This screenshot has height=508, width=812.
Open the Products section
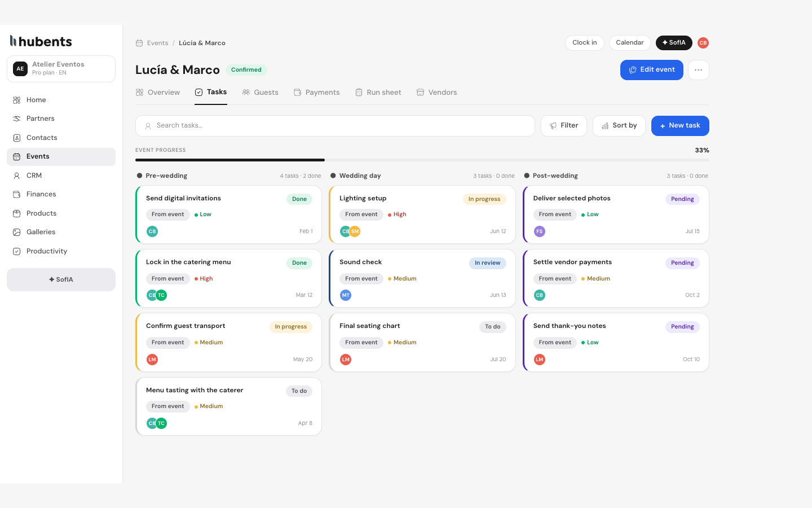(x=61, y=213)
